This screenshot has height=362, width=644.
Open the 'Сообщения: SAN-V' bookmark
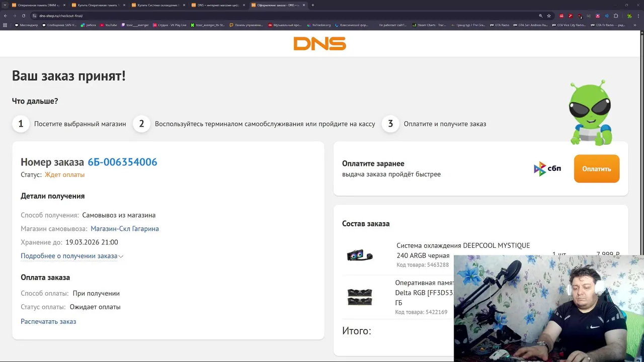coord(59,25)
